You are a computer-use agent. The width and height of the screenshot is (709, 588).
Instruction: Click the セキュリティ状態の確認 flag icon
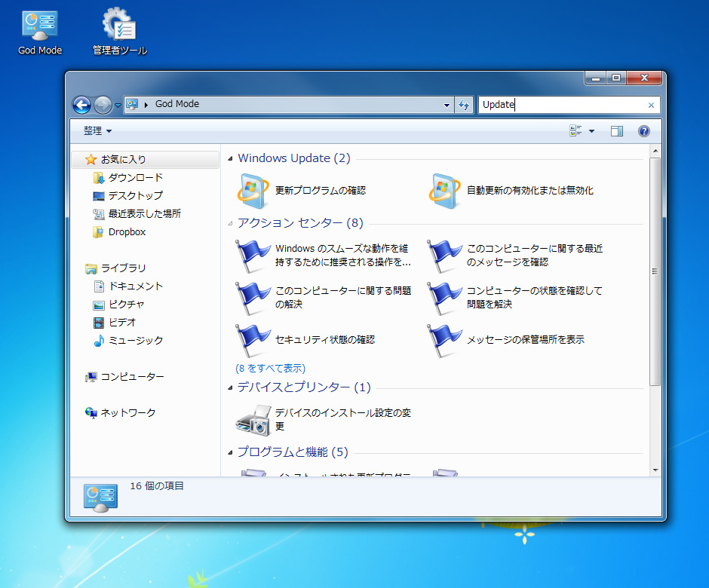(253, 340)
